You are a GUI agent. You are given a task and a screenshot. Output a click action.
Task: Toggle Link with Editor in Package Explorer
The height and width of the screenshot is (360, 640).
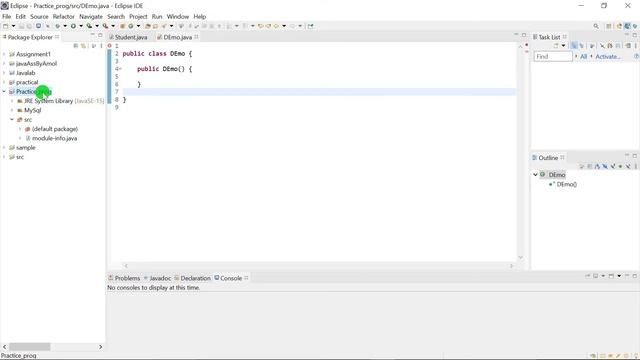[83, 46]
